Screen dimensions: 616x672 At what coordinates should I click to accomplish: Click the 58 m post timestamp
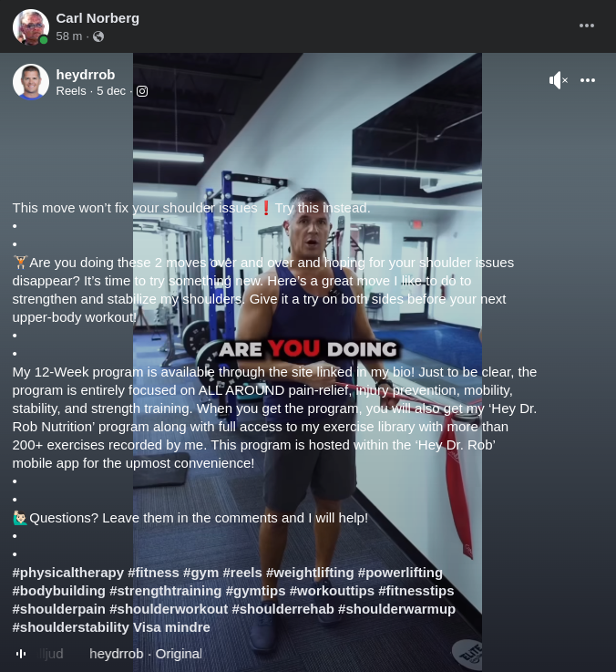69,36
